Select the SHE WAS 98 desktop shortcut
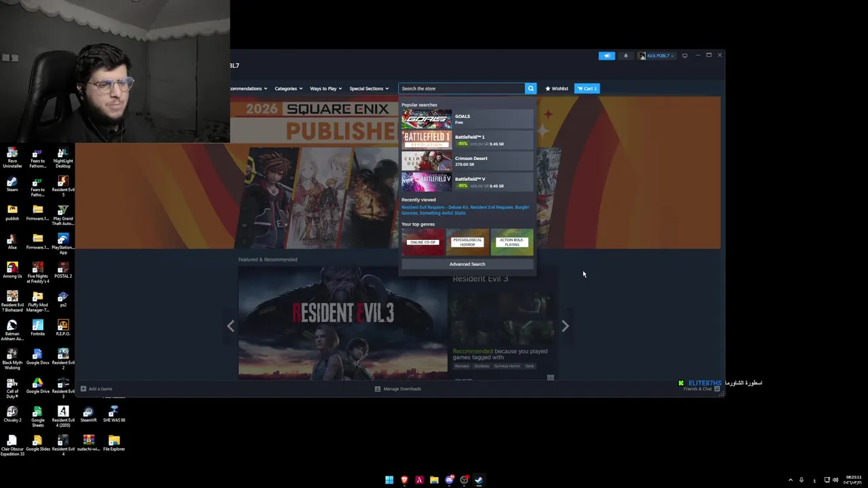Screen dimensions: 868x488 point(114,414)
